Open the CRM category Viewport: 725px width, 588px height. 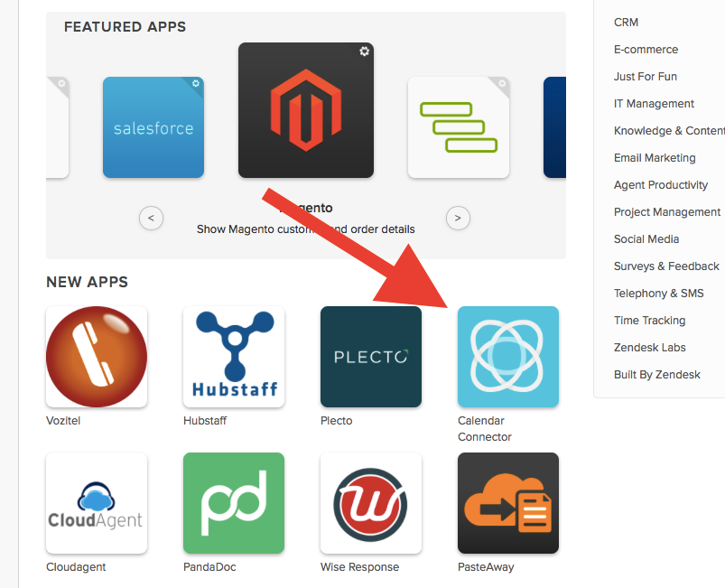(626, 23)
